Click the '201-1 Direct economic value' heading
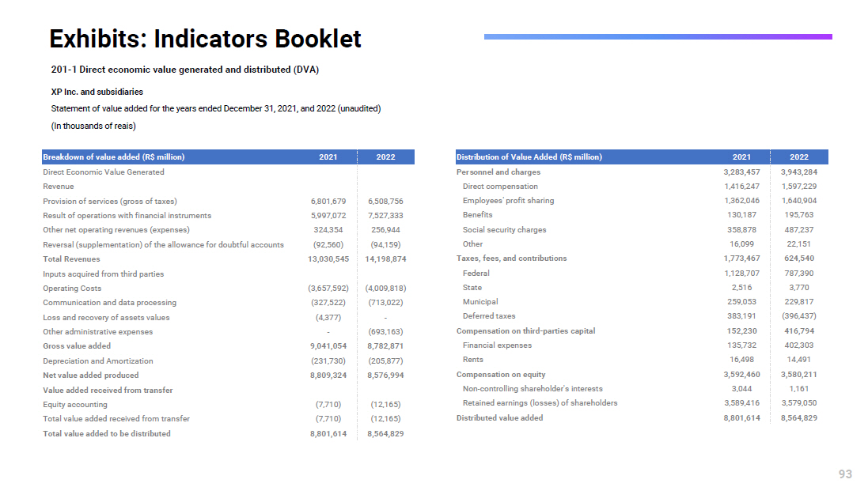The width and height of the screenshot is (868, 487). click(x=184, y=70)
